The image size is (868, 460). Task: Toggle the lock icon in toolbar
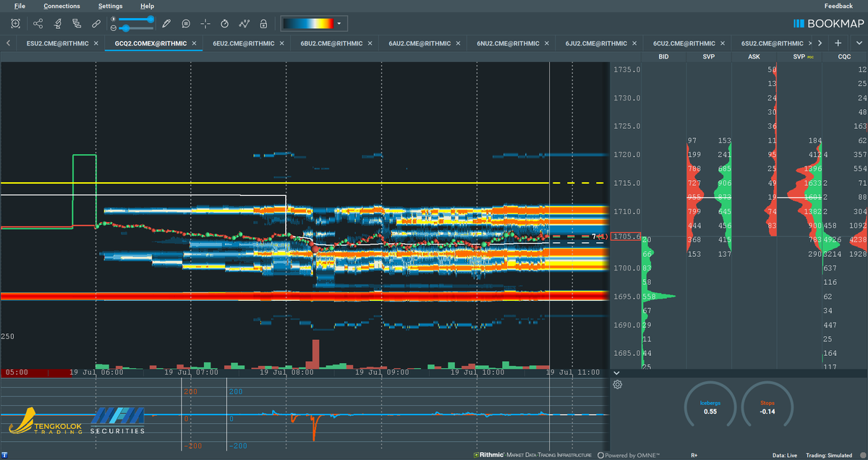(x=264, y=24)
